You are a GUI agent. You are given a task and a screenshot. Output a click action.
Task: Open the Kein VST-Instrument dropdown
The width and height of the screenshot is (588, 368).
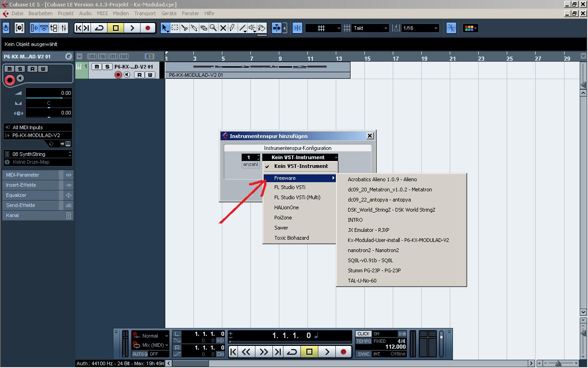click(300, 157)
